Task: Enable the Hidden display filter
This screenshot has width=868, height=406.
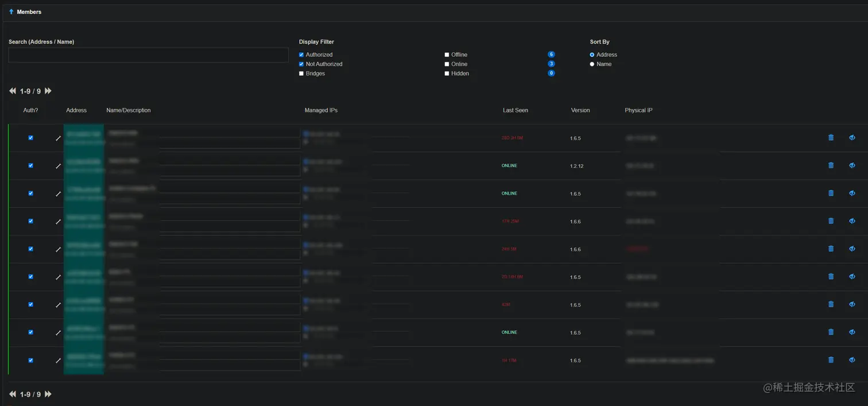Action: pos(447,74)
